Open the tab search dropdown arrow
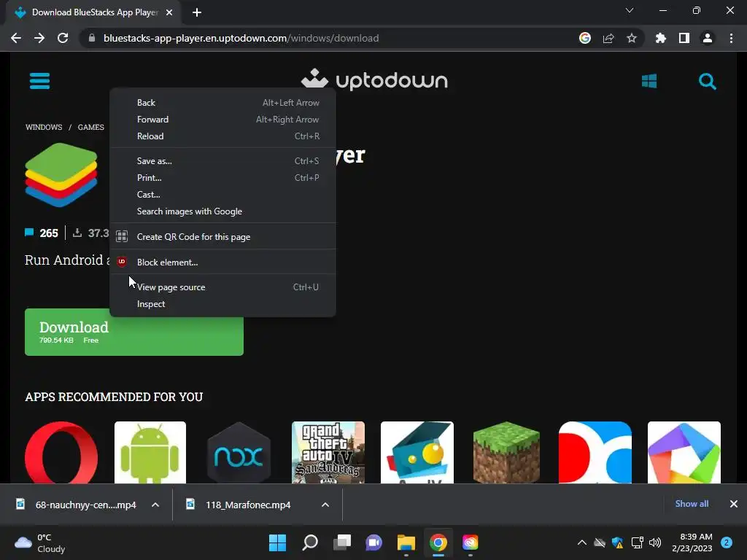Viewport: 747px width, 560px height. pyautogui.click(x=630, y=10)
